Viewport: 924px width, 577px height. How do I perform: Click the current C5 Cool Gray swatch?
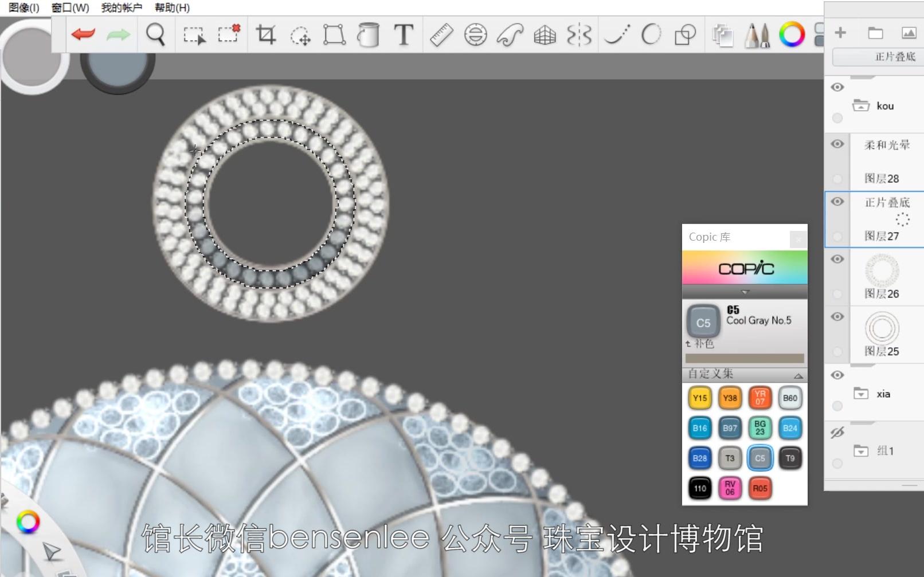pyautogui.click(x=703, y=321)
